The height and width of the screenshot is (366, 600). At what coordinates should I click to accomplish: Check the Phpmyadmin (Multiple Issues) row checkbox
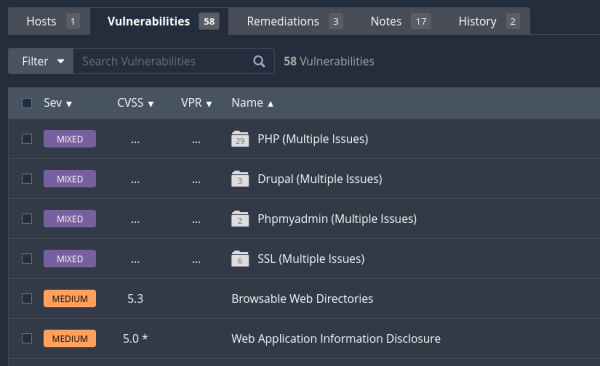pos(27,219)
